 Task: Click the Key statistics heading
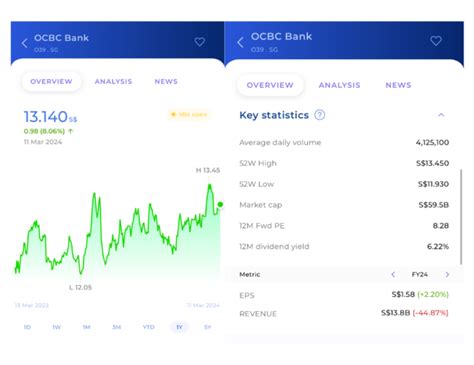274,115
